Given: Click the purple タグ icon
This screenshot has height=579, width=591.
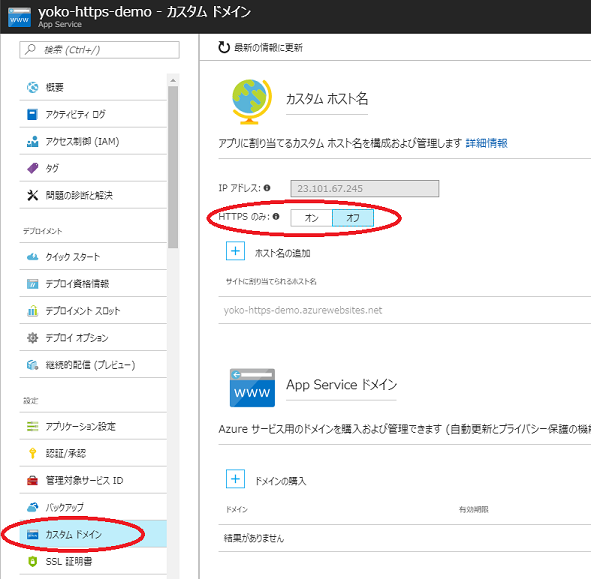Looking at the screenshot, I should 32,168.
